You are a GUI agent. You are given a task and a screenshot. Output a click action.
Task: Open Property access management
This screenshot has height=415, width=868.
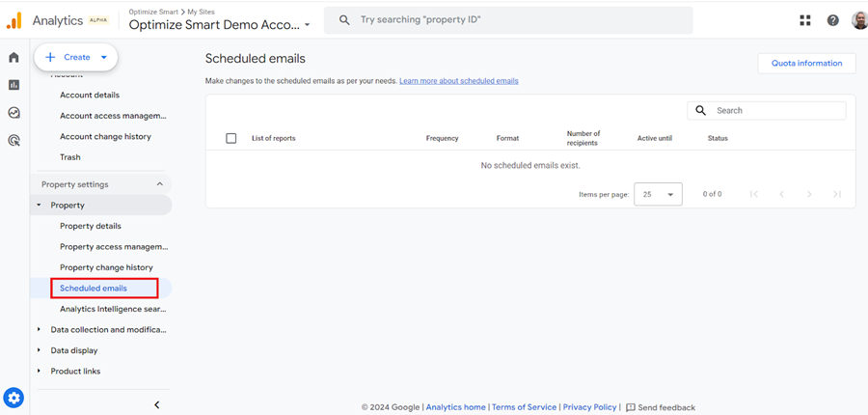pos(114,246)
